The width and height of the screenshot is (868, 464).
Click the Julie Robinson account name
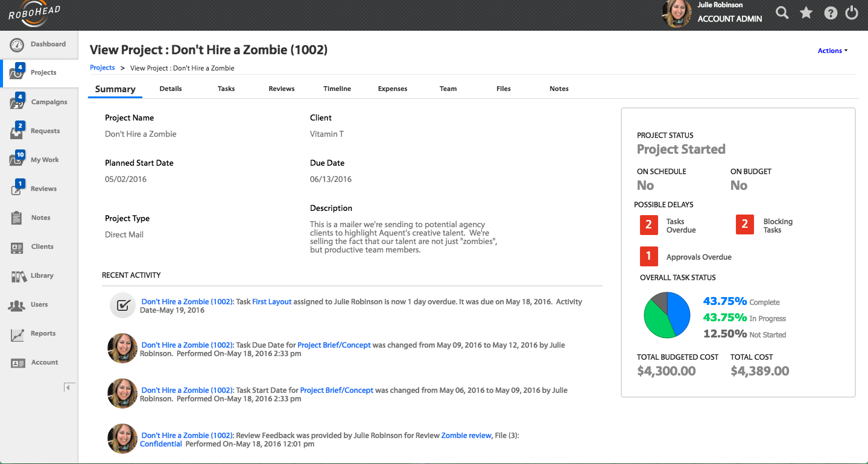pos(720,5)
